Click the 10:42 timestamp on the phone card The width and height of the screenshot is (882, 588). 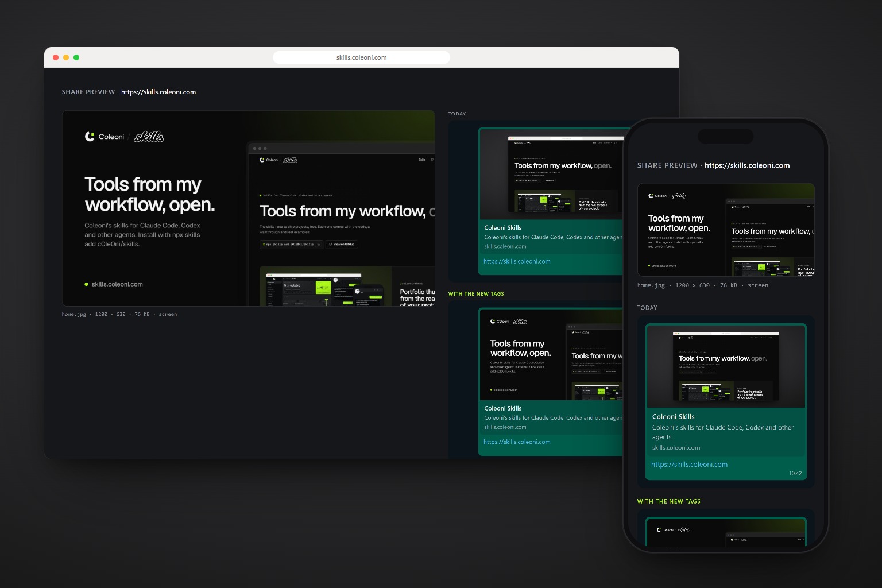pos(795,474)
